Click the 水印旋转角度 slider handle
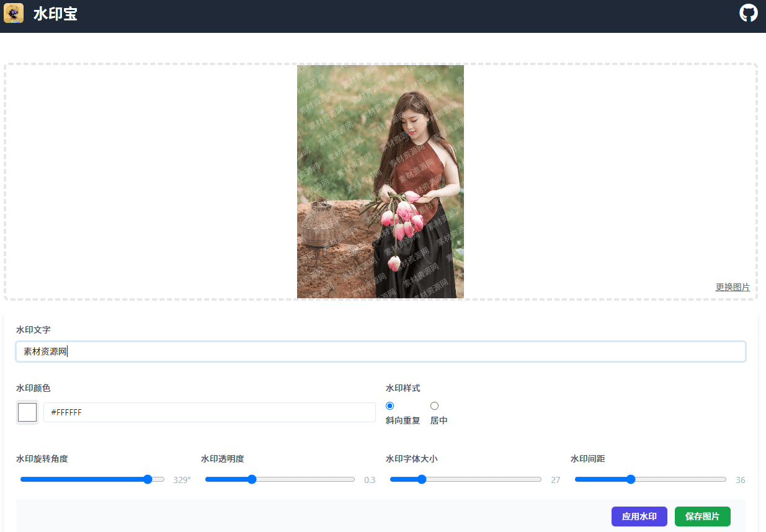The height and width of the screenshot is (532, 766). pos(148,479)
